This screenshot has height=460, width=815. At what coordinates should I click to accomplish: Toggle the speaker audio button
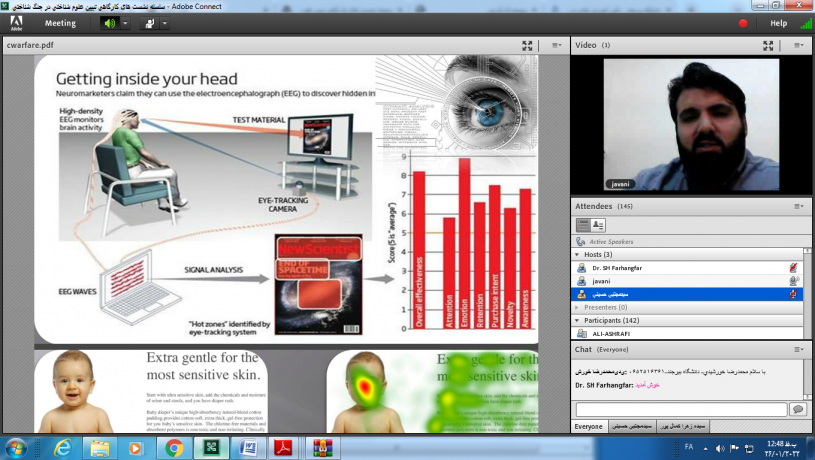(108, 23)
